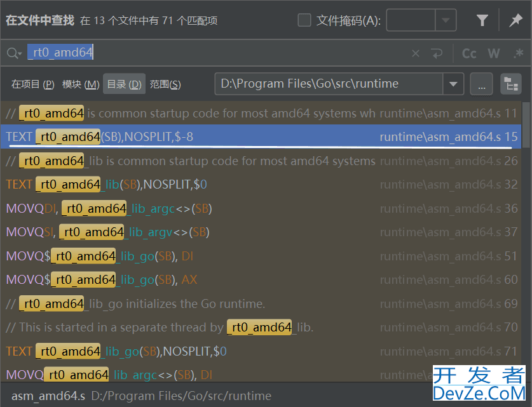Expand the directory path dropdown arrow
The height and width of the screenshot is (407, 532).
[x=453, y=84]
